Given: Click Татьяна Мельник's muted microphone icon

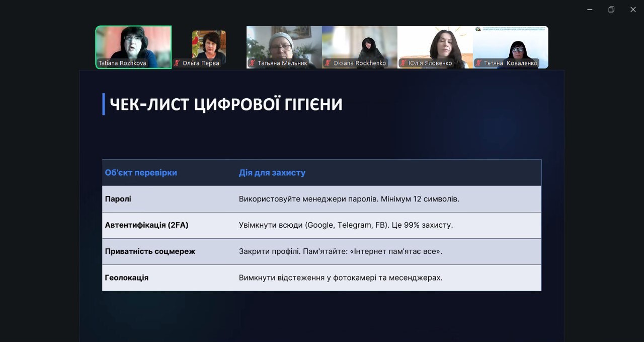Looking at the screenshot, I should coord(253,63).
